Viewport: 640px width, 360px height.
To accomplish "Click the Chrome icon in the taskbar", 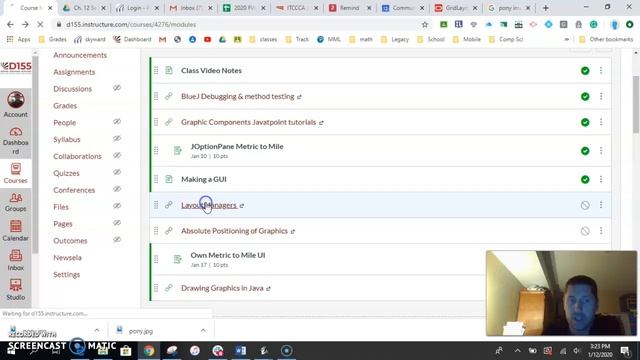I will [149, 350].
